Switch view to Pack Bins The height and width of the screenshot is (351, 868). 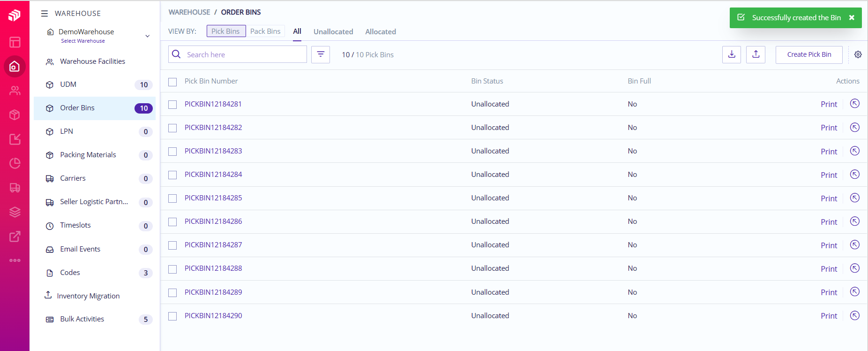(265, 31)
